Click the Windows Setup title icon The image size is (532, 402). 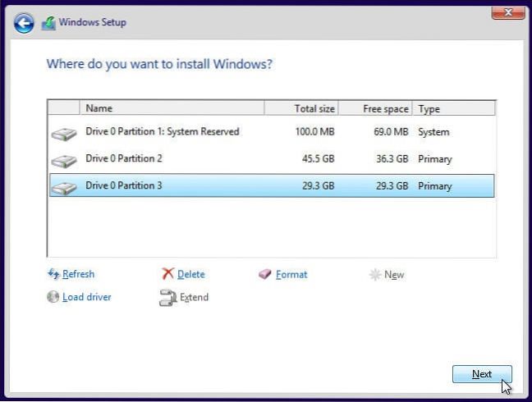(x=49, y=23)
